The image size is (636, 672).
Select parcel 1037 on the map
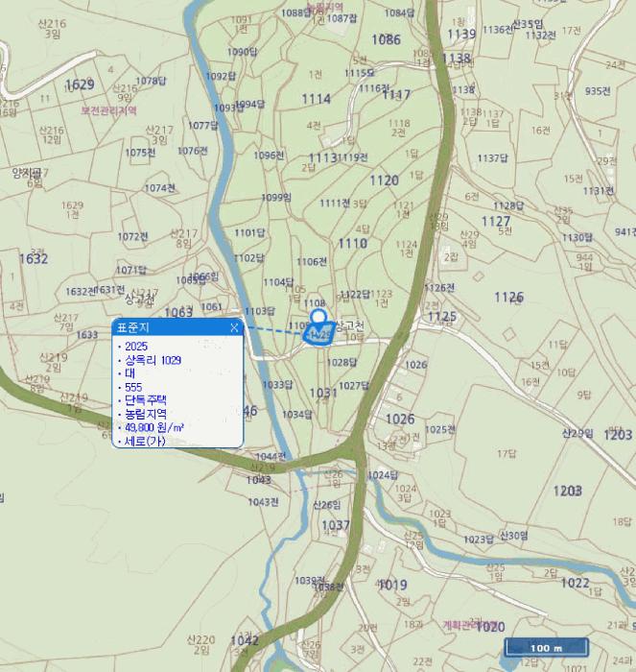click(336, 525)
